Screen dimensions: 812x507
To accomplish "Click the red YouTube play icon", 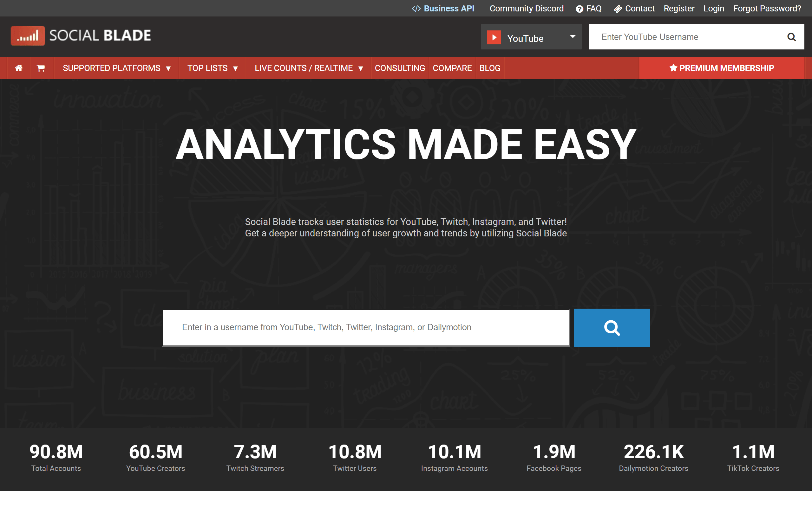I will pos(494,38).
